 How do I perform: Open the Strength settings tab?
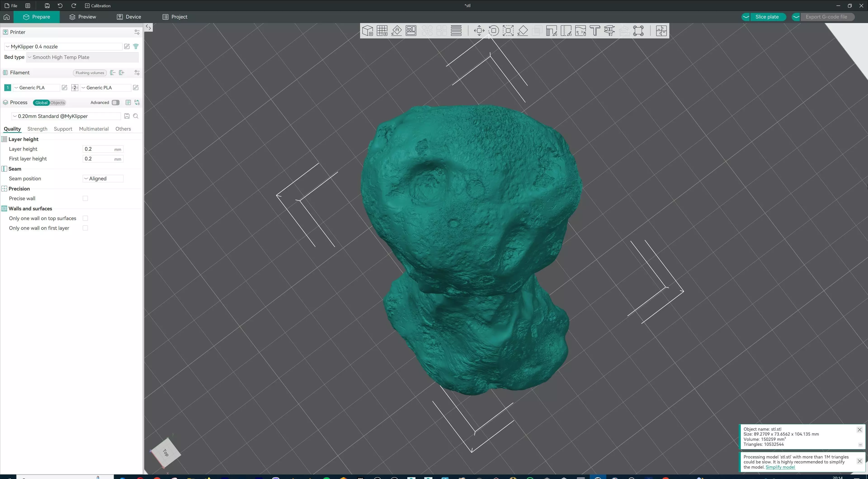pyautogui.click(x=37, y=129)
